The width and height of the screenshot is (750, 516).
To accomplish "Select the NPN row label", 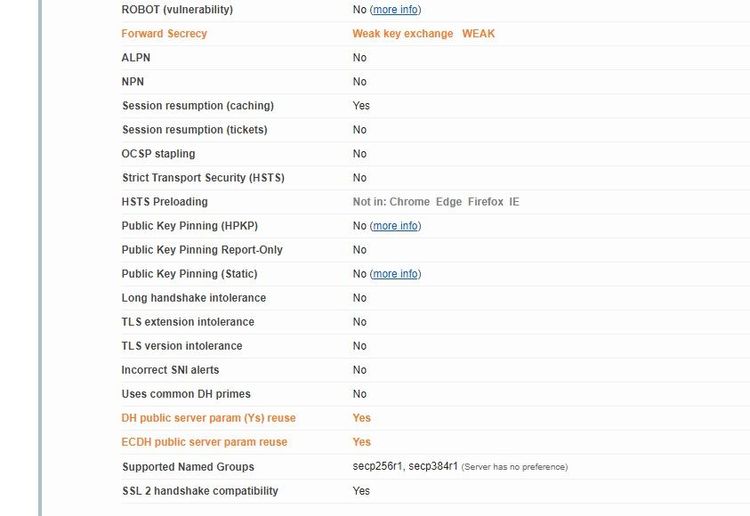I will click(133, 82).
